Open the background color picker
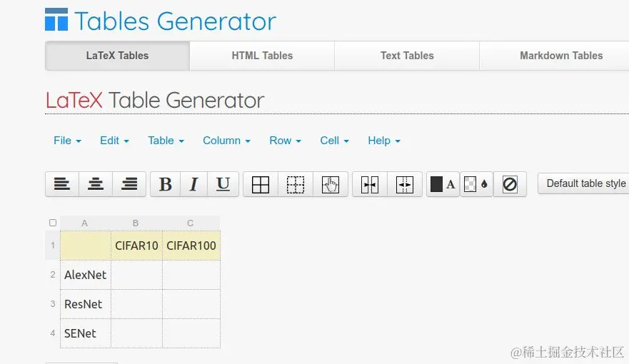 click(476, 184)
